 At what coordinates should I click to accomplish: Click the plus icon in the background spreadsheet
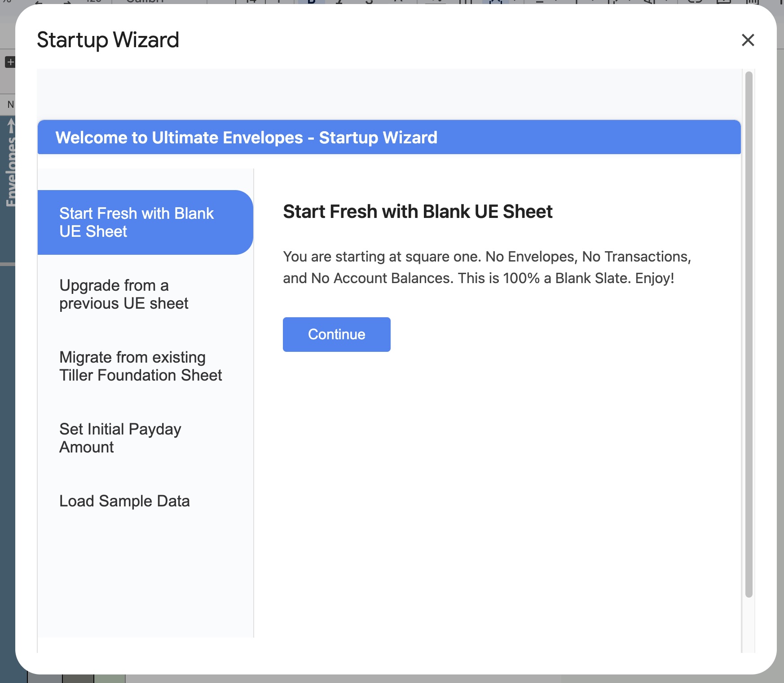tap(10, 62)
